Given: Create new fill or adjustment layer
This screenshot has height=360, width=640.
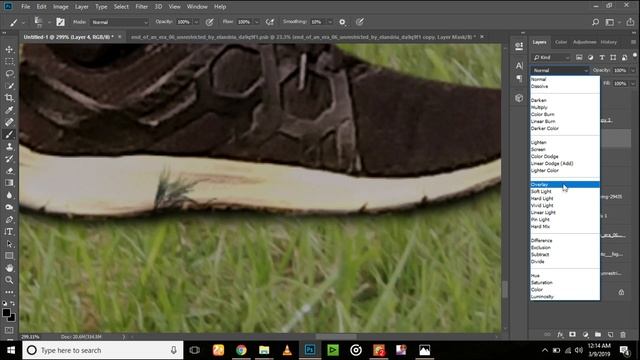Looking at the screenshot, I should 585,334.
